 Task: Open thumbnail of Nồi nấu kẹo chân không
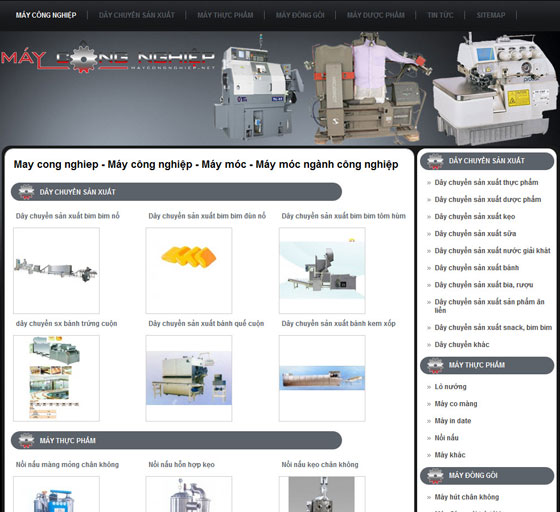[322, 494]
